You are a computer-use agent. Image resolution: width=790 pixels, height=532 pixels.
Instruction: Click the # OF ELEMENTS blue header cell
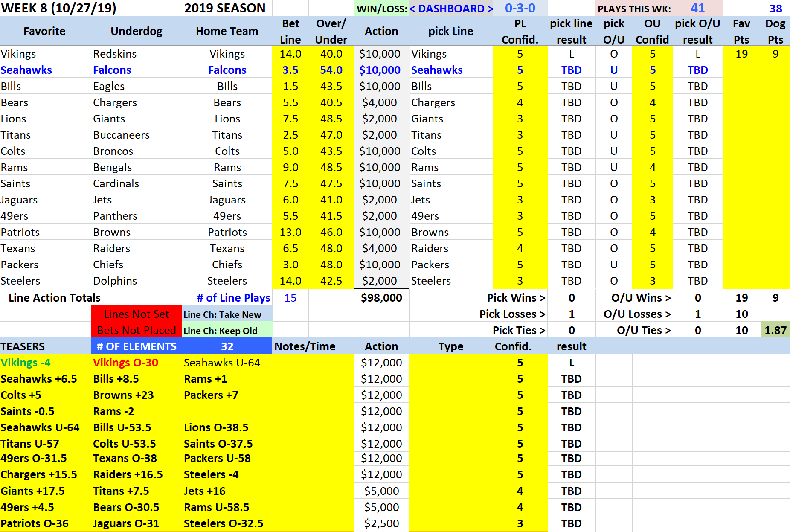tap(136, 346)
